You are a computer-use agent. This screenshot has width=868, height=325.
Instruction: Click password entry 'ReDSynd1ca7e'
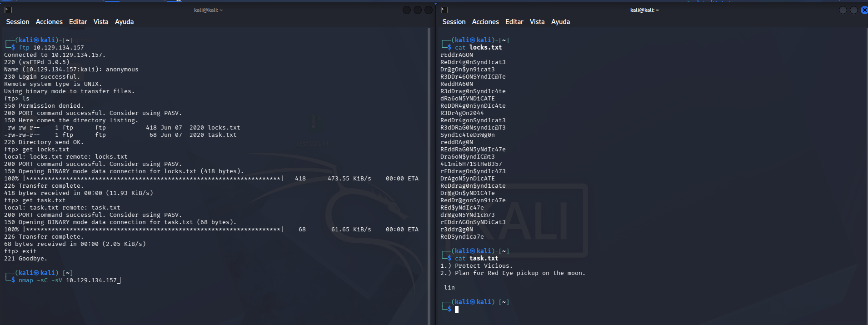pos(462,237)
